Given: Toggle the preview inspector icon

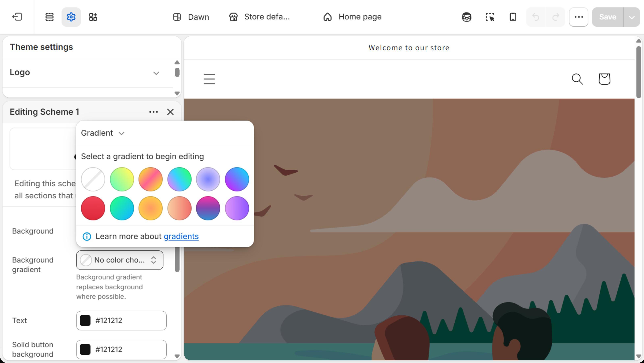Looking at the screenshot, I should [490, 17].
